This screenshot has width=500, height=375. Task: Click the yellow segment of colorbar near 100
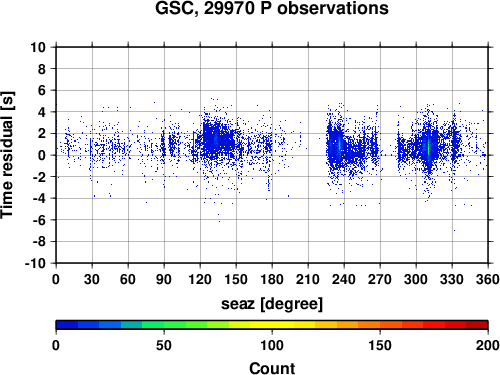click(272, 325)
